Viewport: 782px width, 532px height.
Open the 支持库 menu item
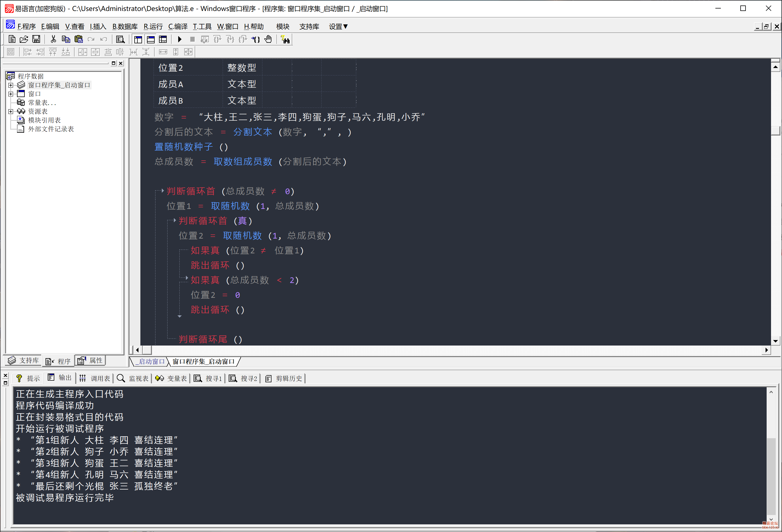(x=309, y=27)
